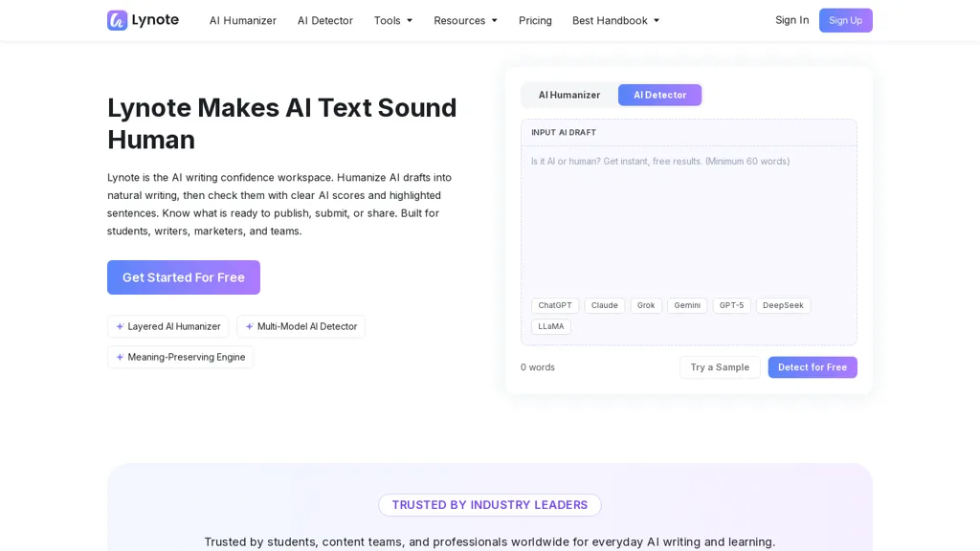Screen dimensions: 980x551
Task: Click the Try a Sample button
Action: tap(720, 367)
